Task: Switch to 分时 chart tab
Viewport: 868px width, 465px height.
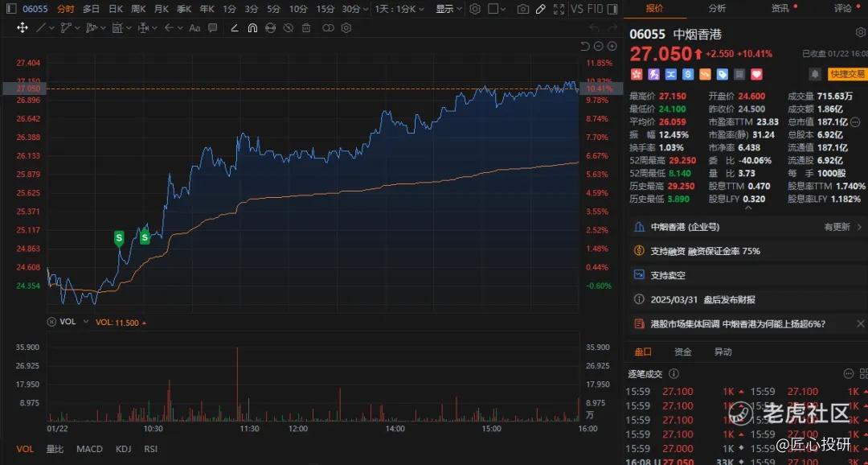Action: tap(65, 9)
